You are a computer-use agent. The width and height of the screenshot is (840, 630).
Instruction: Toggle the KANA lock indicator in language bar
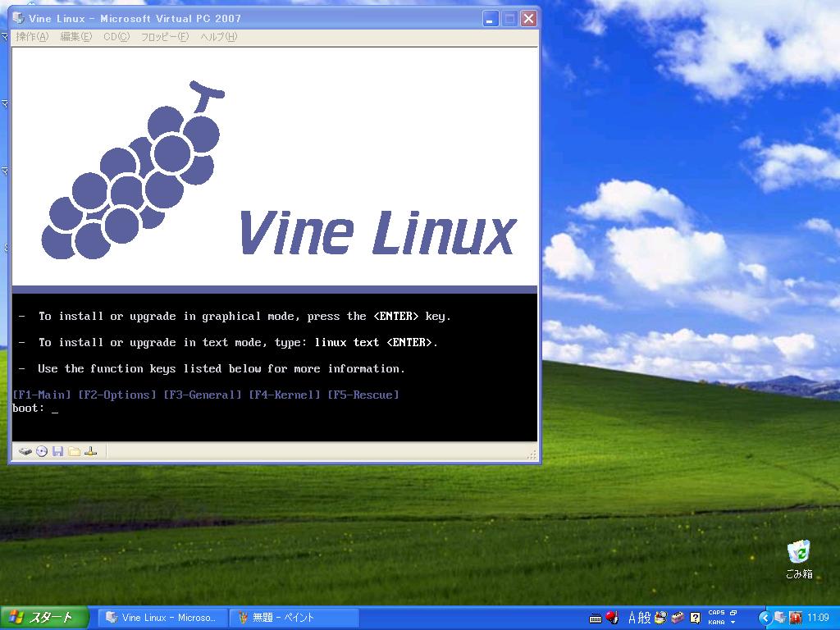[x=716, y=623]
